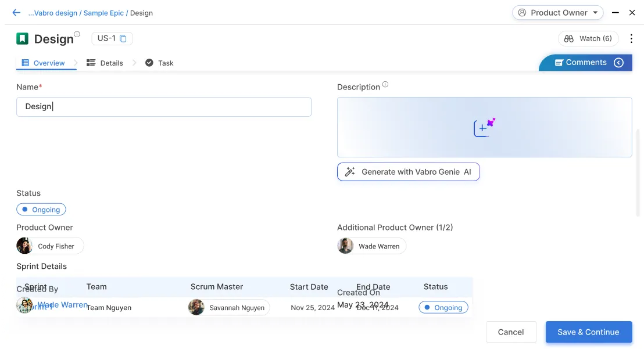The image size is (644, 349).
Task: Click into the Name input field
Action: click(x=164, y=107)
